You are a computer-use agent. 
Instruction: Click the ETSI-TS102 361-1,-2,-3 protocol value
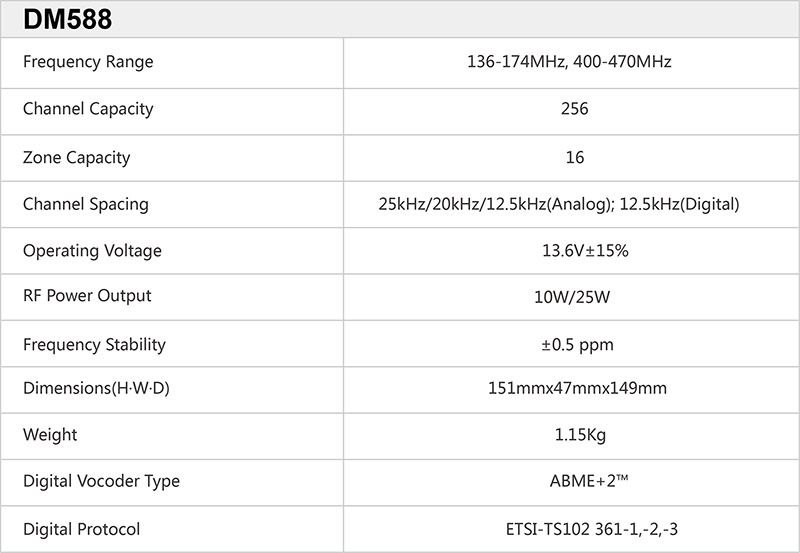click(573, 529)
